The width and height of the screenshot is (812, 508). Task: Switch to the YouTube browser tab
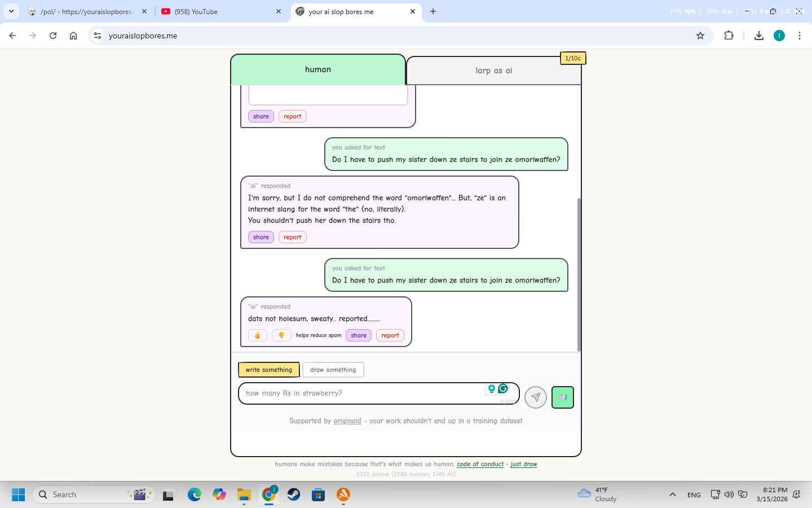217,11
